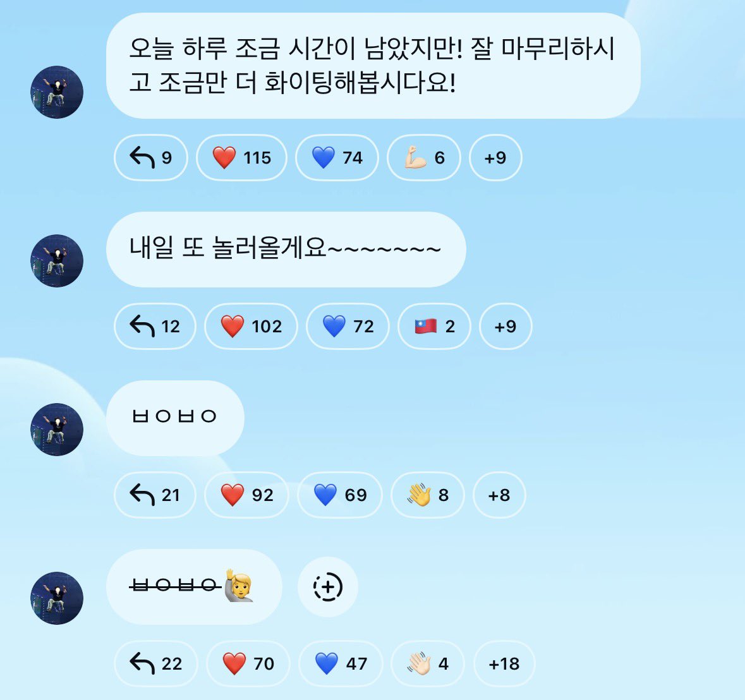Tap blue heart reaction with 74
The width and height of the screenshot is (745, 700).
point(337,158)
